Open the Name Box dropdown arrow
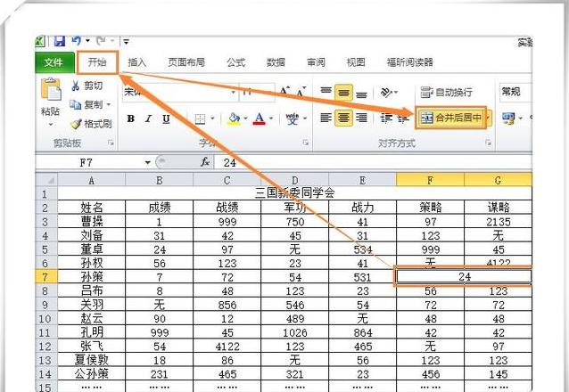569x392 pixels. [148, 162]
